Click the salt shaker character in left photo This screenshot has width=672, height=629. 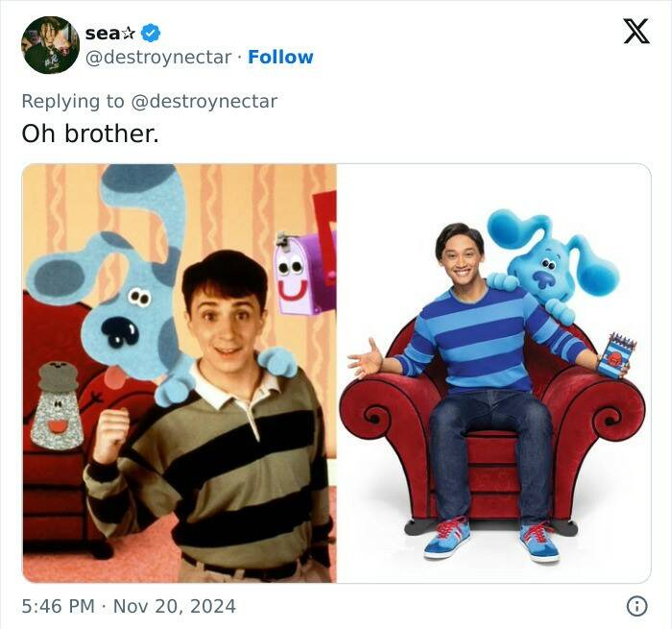[58, 408]
